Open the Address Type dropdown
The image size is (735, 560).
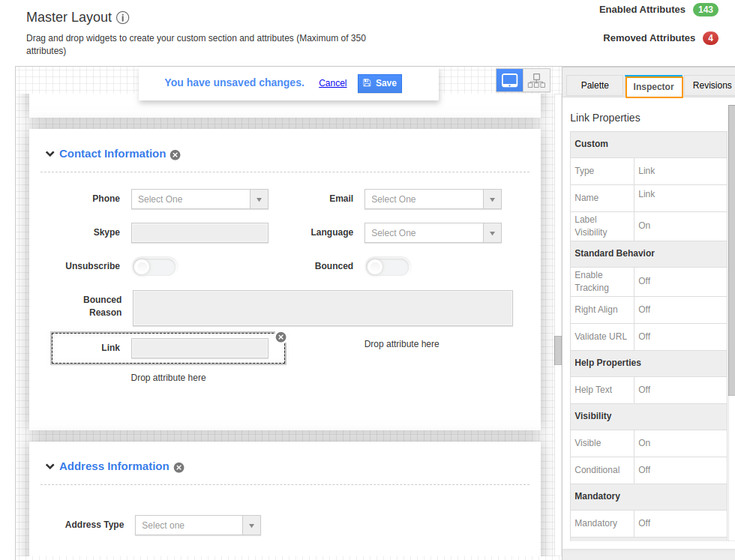coord(198,526)
